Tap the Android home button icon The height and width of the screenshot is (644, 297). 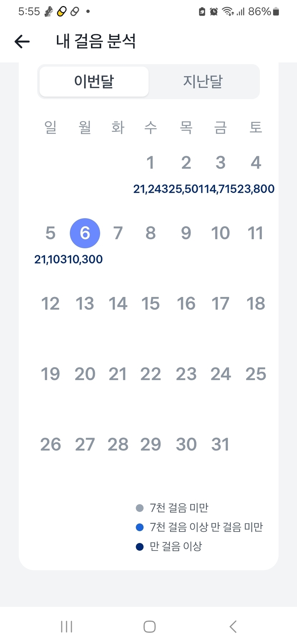point(149,626)
